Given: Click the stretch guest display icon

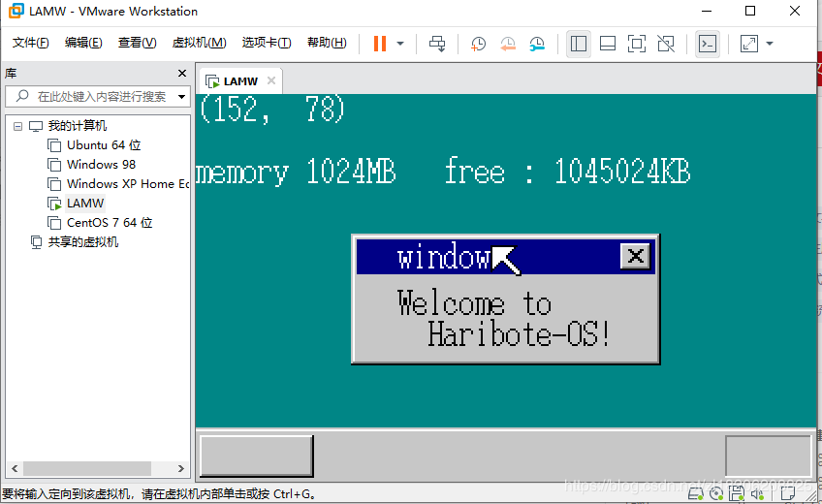Looking at the screenshot, I should pyautogui.click(x=748, y=44).
